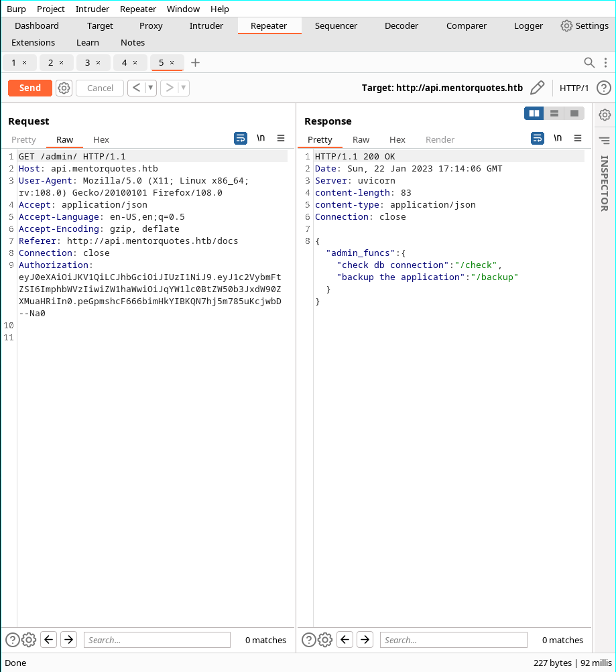Go back in request history

136,88
